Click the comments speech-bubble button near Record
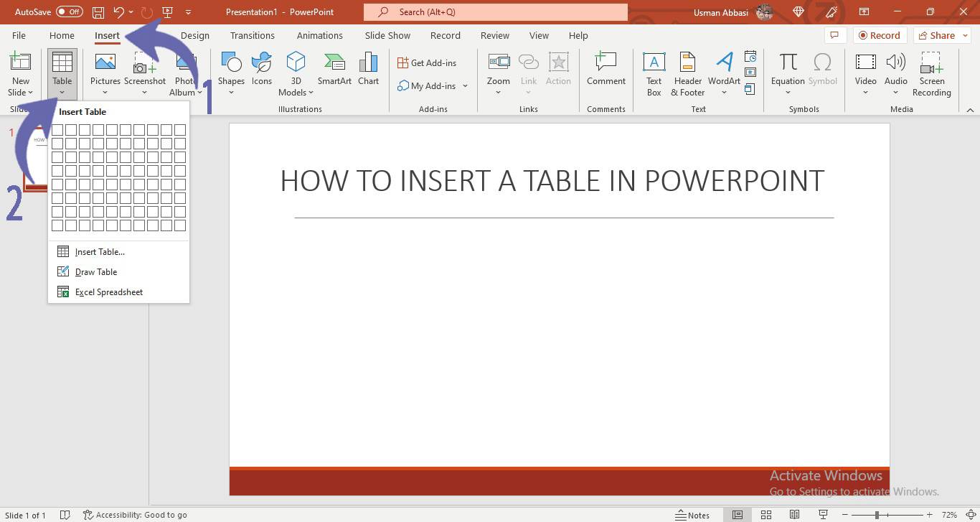 tap(834, 35)
